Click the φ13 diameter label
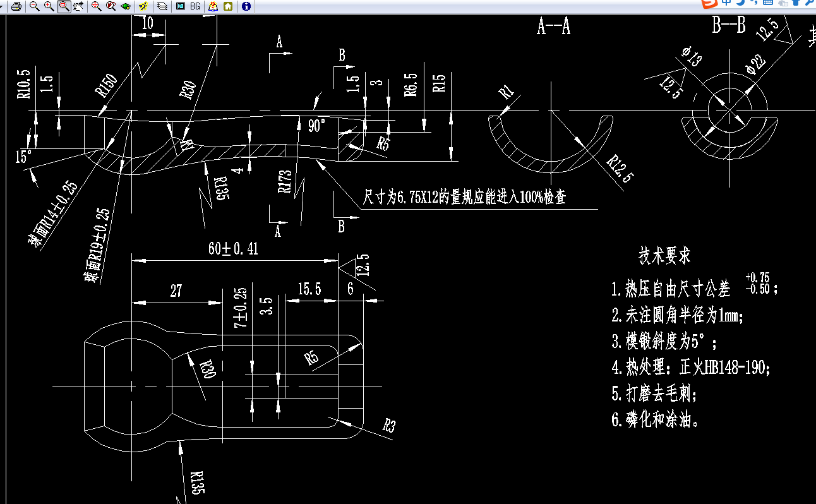 point(692,56)
